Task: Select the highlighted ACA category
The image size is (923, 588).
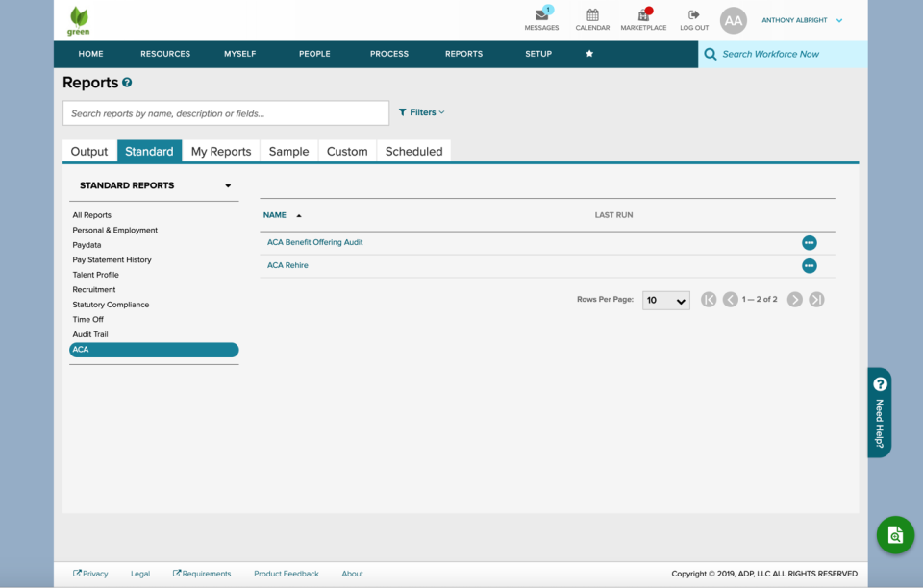Action: 154,350
